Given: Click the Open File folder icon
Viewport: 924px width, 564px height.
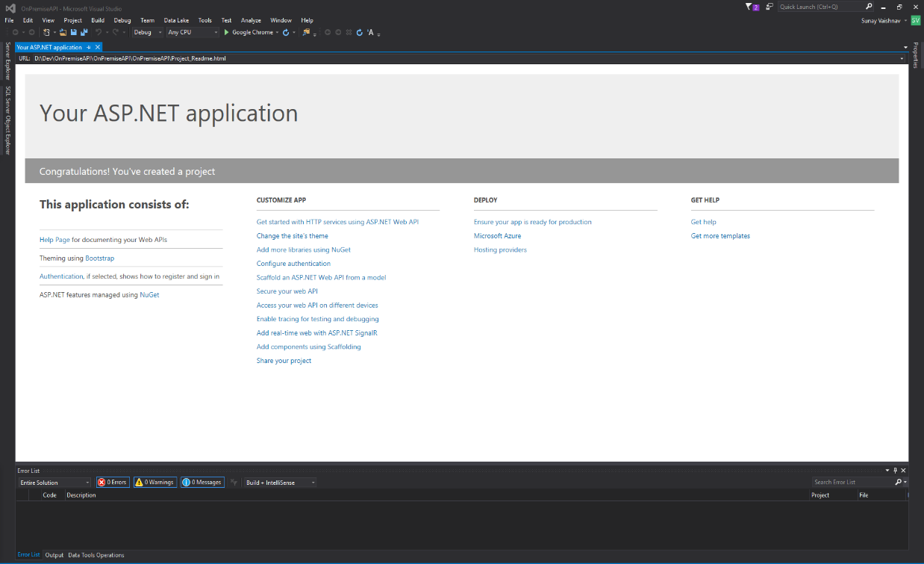Looking at the screenshot, I should click(63, 33).
